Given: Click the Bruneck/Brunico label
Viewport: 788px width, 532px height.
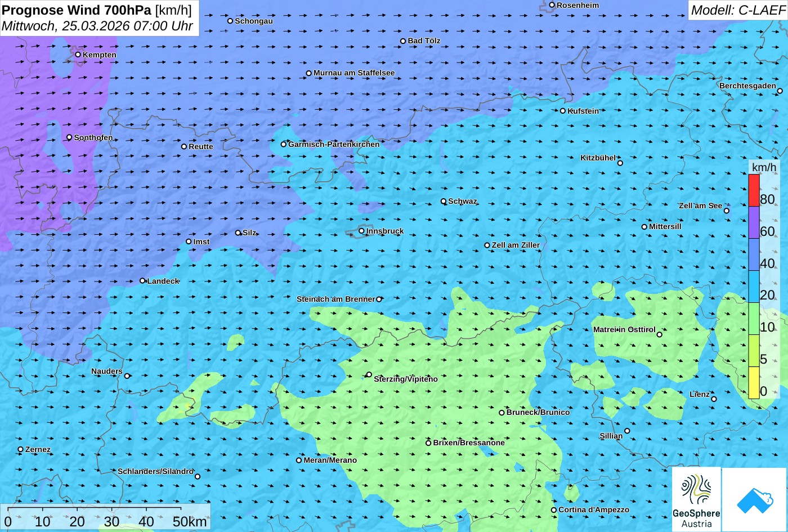Looking at the screenshot, I should click(x=538, y=412).
